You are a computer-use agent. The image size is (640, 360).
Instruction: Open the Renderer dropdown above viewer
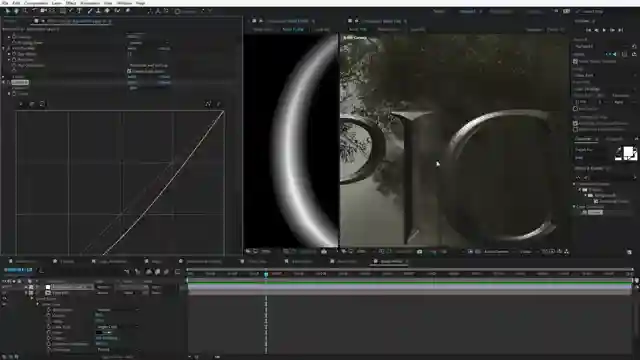[x=555, y=30]
